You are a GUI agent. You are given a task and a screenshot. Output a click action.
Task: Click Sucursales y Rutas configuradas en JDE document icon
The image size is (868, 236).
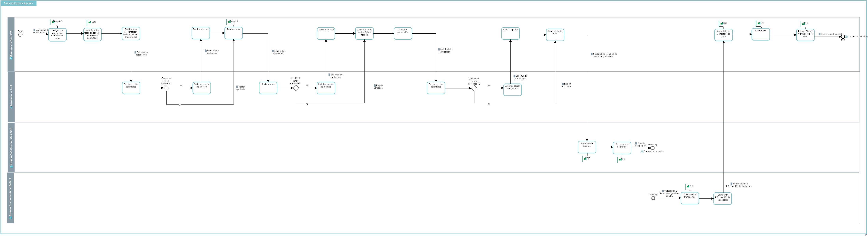[663, 191]
